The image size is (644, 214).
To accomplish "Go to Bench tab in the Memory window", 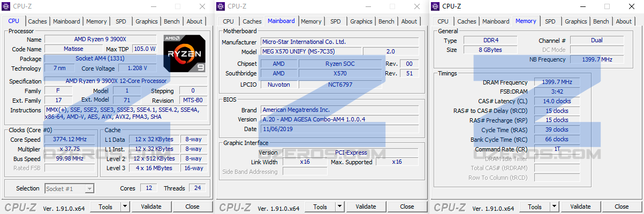I will coord(601,21).
